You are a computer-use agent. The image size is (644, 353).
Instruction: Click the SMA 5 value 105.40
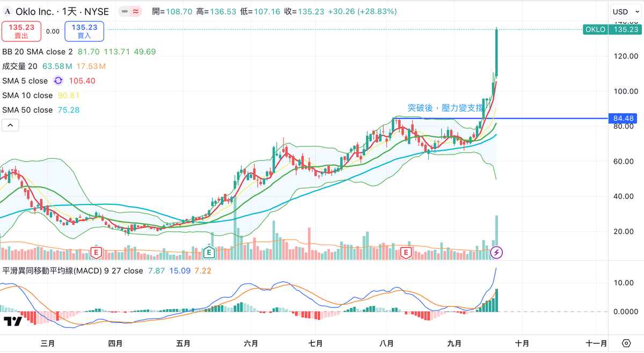82,81
